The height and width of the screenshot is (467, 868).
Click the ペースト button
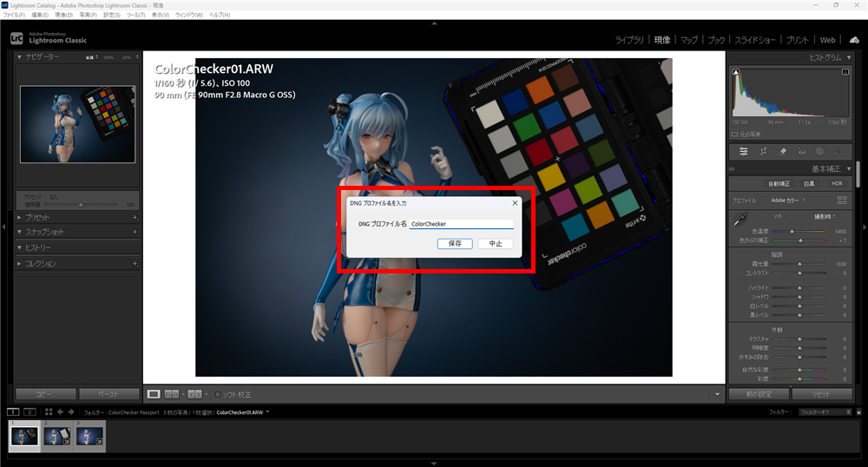[x=109, y=394]
